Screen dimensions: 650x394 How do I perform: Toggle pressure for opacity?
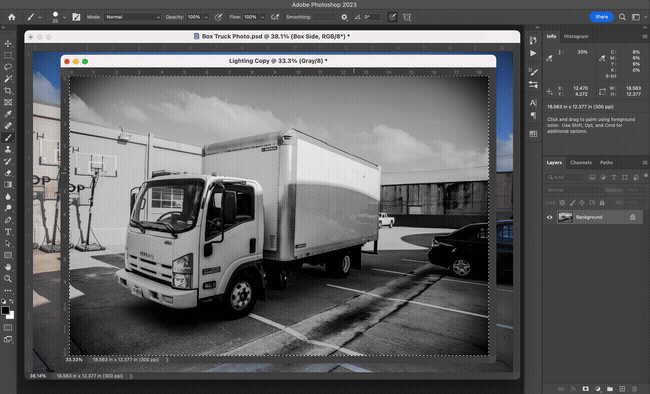coord(218,17)
